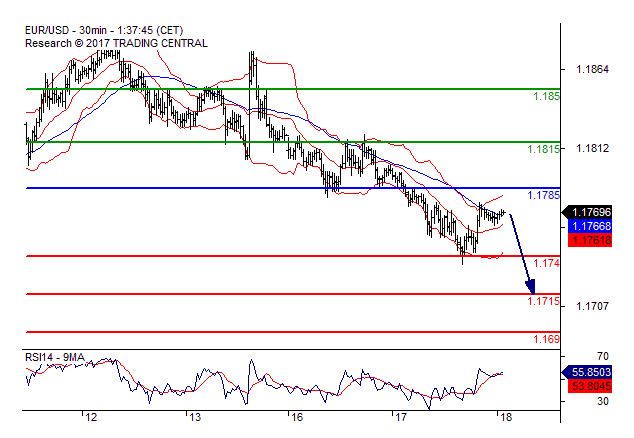
Task: Click the red 1.17618 price tag
Action: click(x=590, y=240)
